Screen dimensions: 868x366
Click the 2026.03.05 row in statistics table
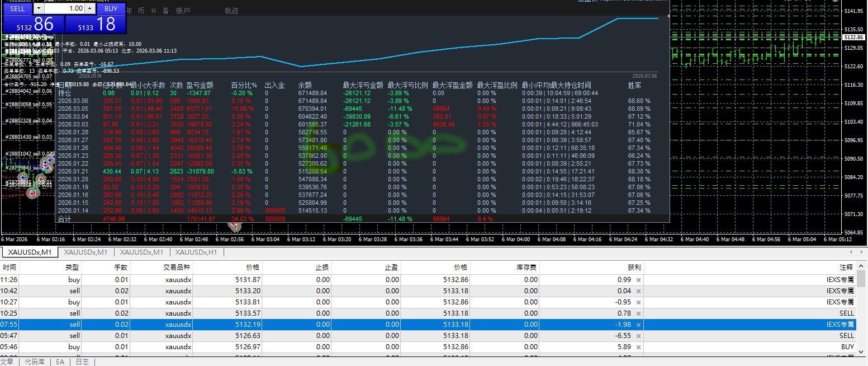pyautogui.click(x=362, y=109)
